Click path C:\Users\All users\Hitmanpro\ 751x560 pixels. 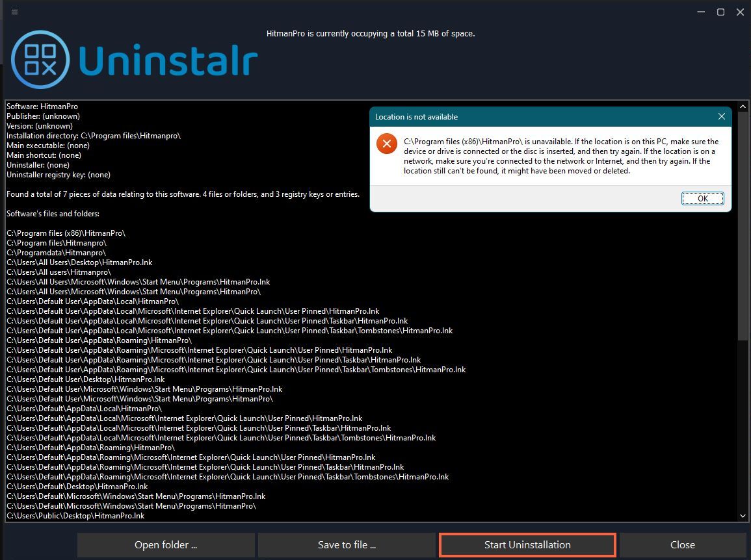pyautogui.click(x=59, y=272)
